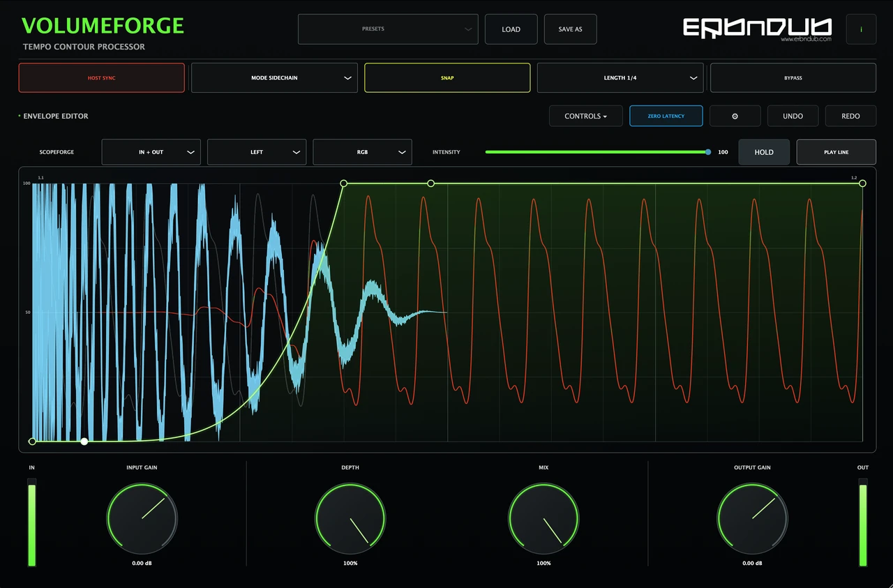
Task: Open the MODE SIDECHAIN dropdown
Action: pyautogui.click(x=274, y=78)
